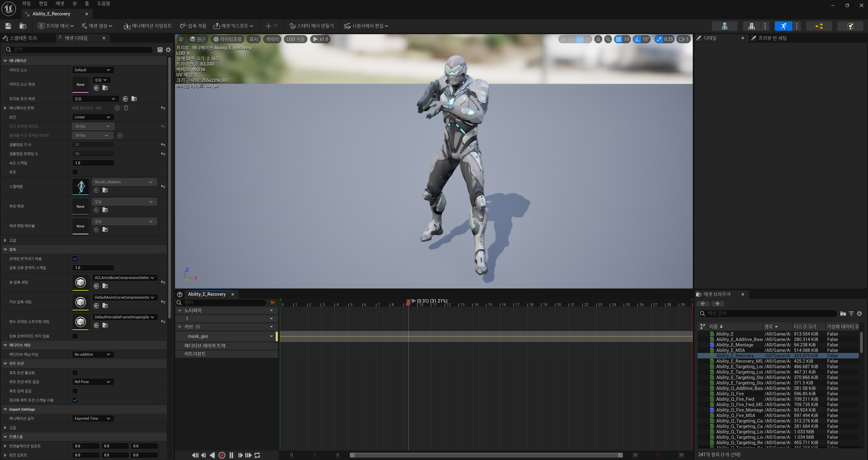Click the record button in playback controls
This screenshot has width=868, height=460.
pos(222,455)
